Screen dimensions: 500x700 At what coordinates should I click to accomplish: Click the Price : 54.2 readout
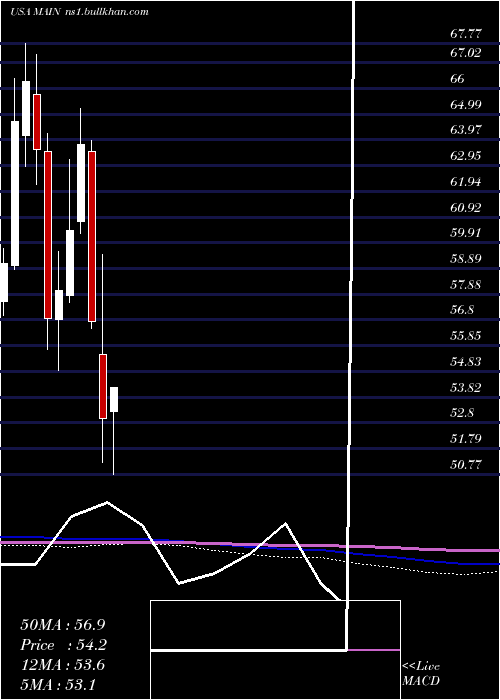pos(63,645)
